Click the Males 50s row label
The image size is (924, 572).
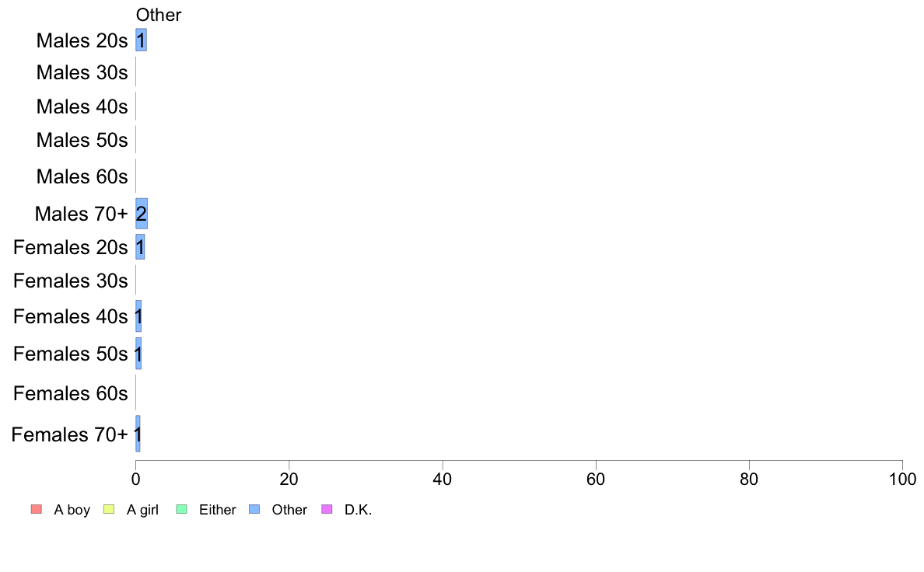point(82,140)
